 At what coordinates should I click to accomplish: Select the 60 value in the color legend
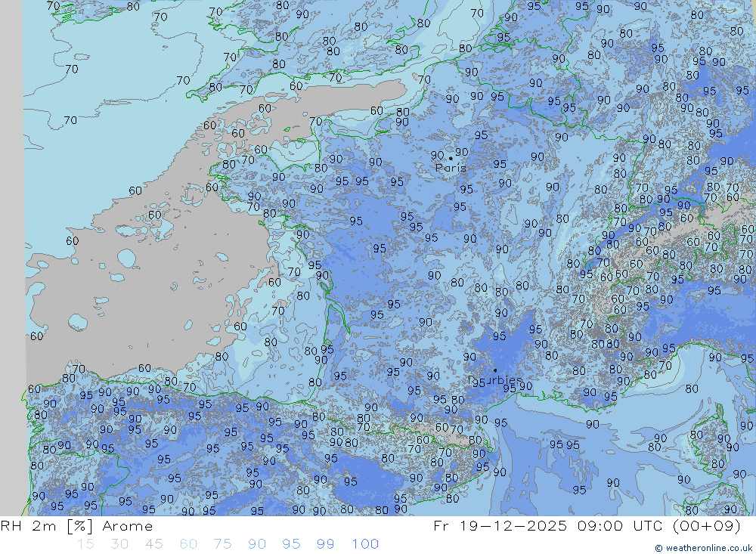(188, 544)
